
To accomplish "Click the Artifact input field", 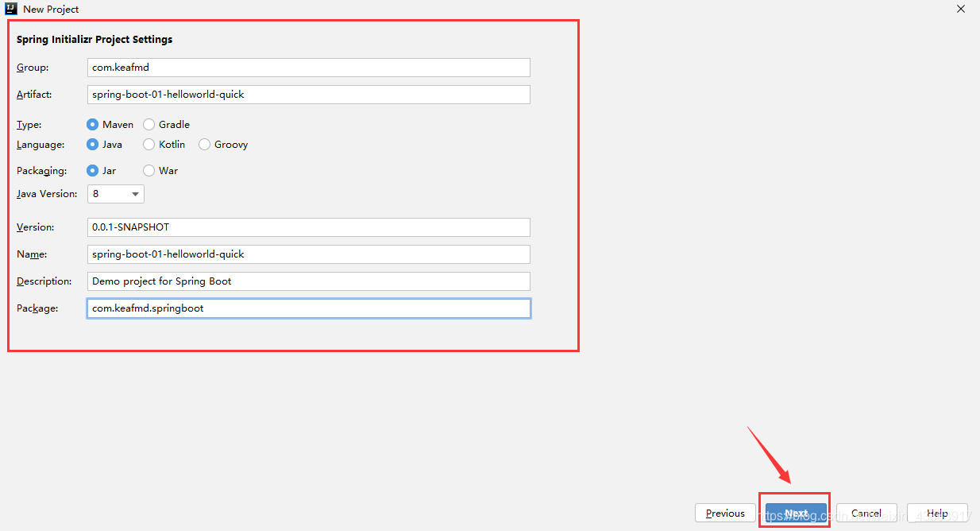I will (x=309, y=95).
